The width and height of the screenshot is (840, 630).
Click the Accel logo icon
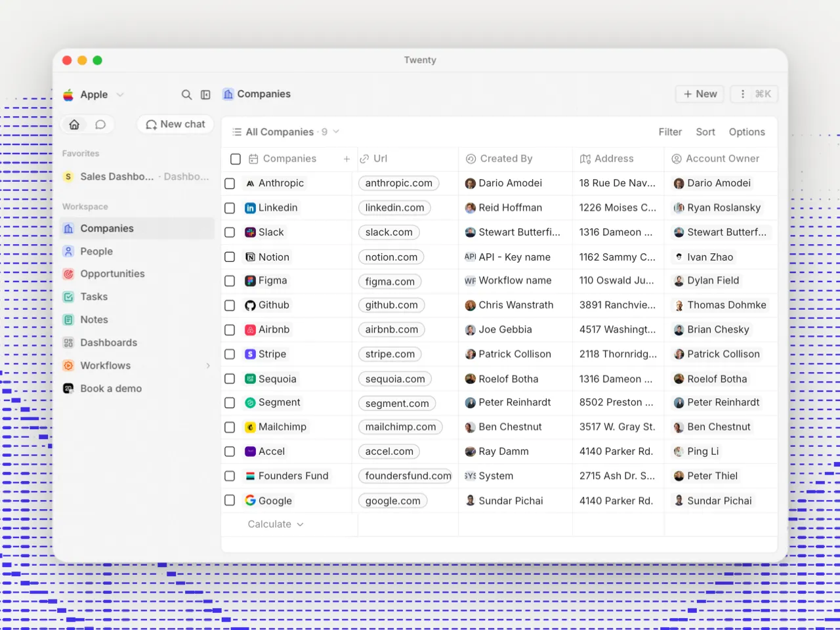pyautogui.click(x=250, y=451)
